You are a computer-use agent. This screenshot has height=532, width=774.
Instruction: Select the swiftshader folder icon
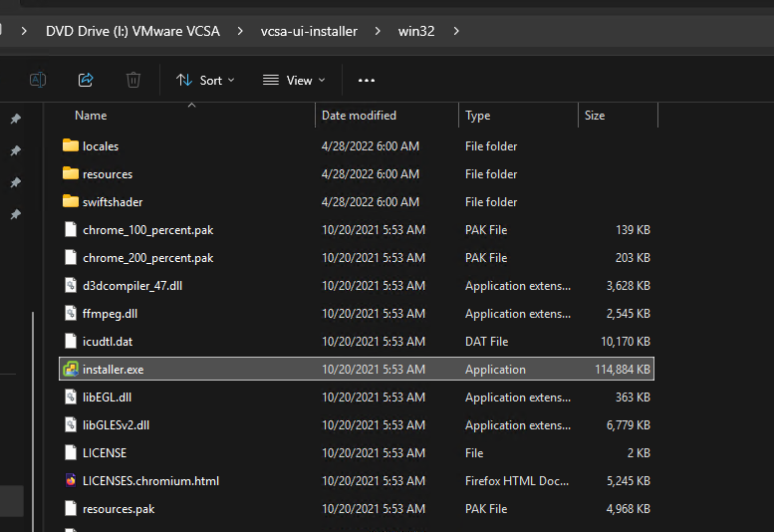click(x=70, y=202)
